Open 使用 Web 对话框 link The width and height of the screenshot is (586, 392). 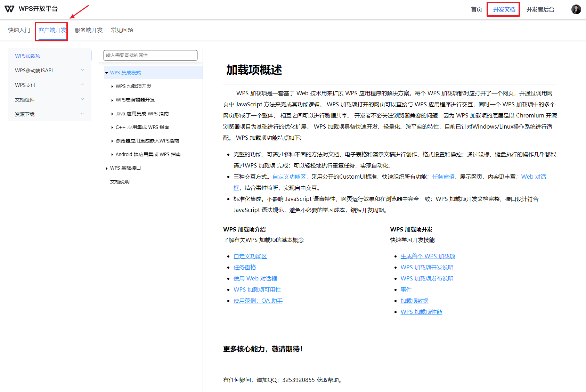(x=255, y=278)
